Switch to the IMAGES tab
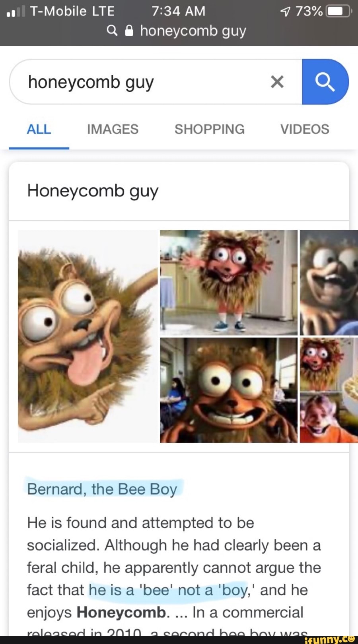358x644 pixels. [x=113, y=129]
